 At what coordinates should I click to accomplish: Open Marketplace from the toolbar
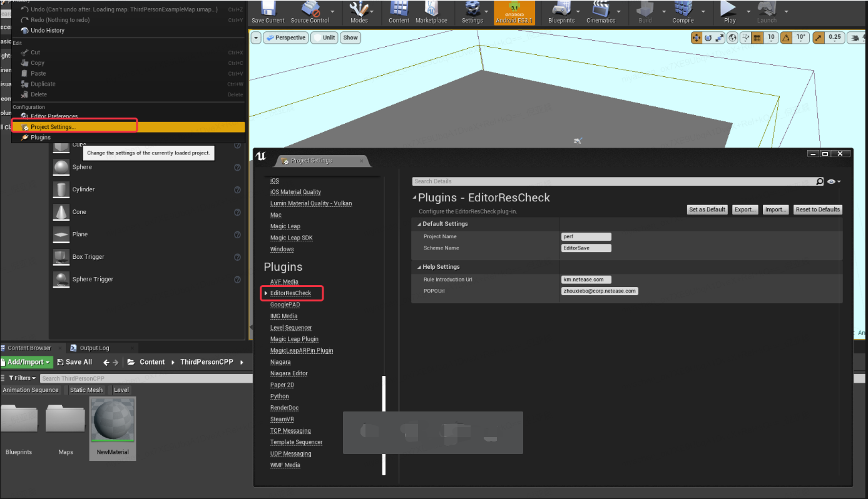pyautogui.click(x=431, y=8)
